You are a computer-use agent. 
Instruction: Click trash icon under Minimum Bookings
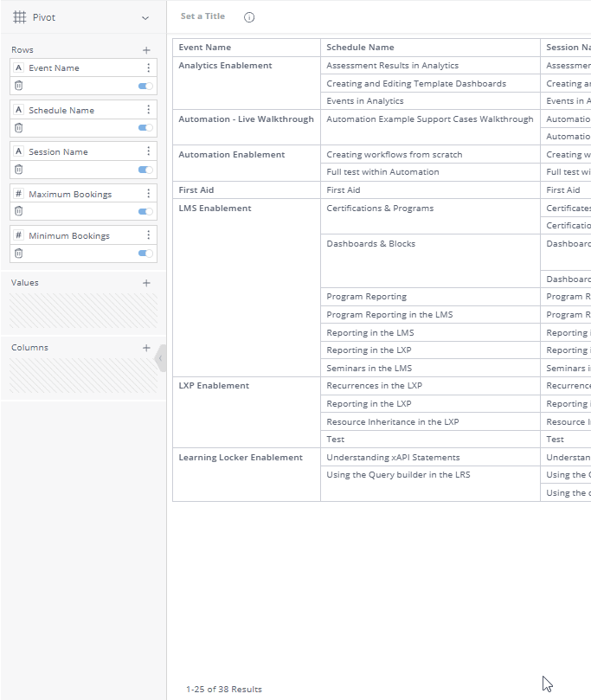tap(18, 254)
